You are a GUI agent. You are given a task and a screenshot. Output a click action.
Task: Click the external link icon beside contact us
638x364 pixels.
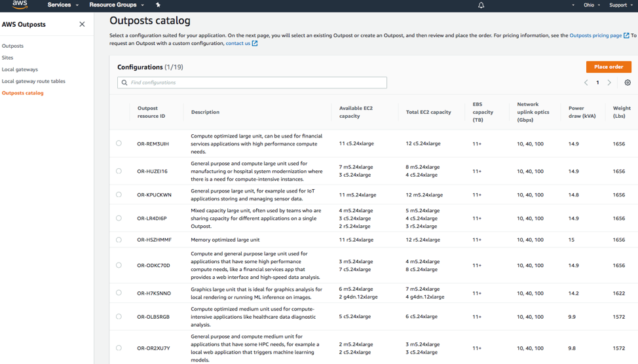[255, 44]
